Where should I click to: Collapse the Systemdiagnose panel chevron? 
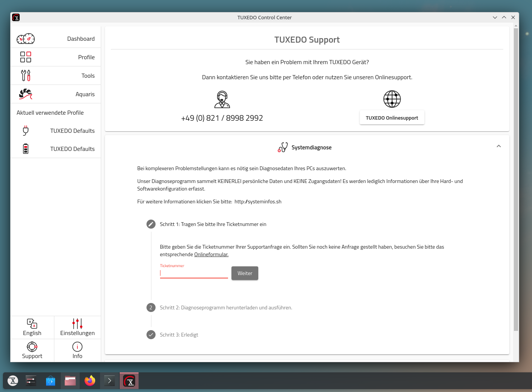click(499, 146)
